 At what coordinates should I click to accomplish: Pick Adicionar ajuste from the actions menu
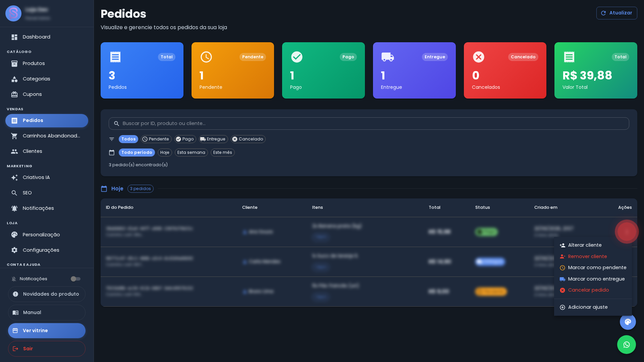tap(593, 307)
